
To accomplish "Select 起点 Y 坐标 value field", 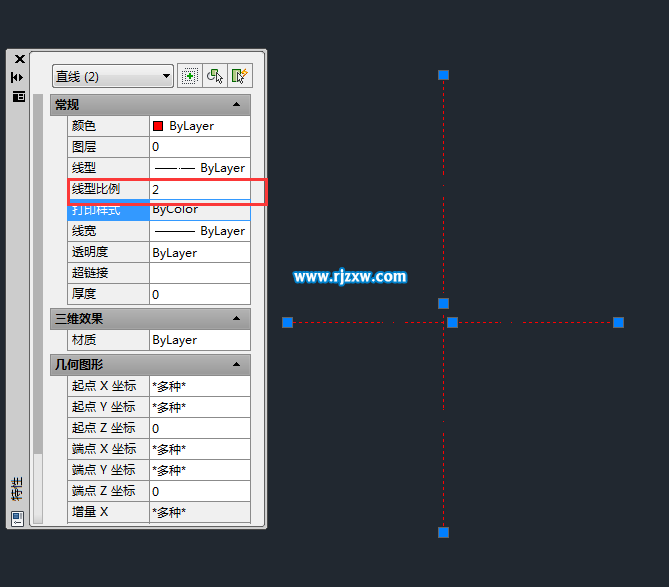I will (200, 407).
